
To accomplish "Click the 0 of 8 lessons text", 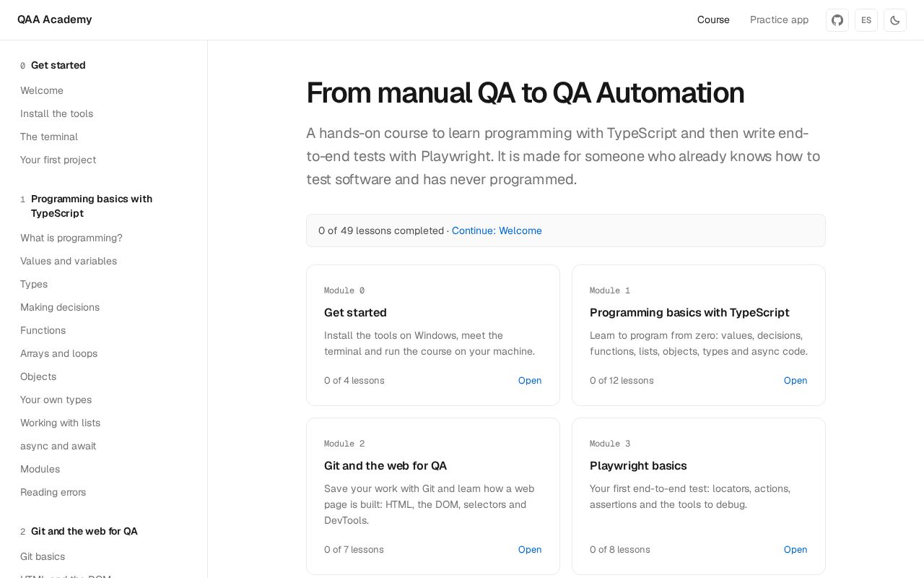I will pyautogui.click(x=620, y=550).
